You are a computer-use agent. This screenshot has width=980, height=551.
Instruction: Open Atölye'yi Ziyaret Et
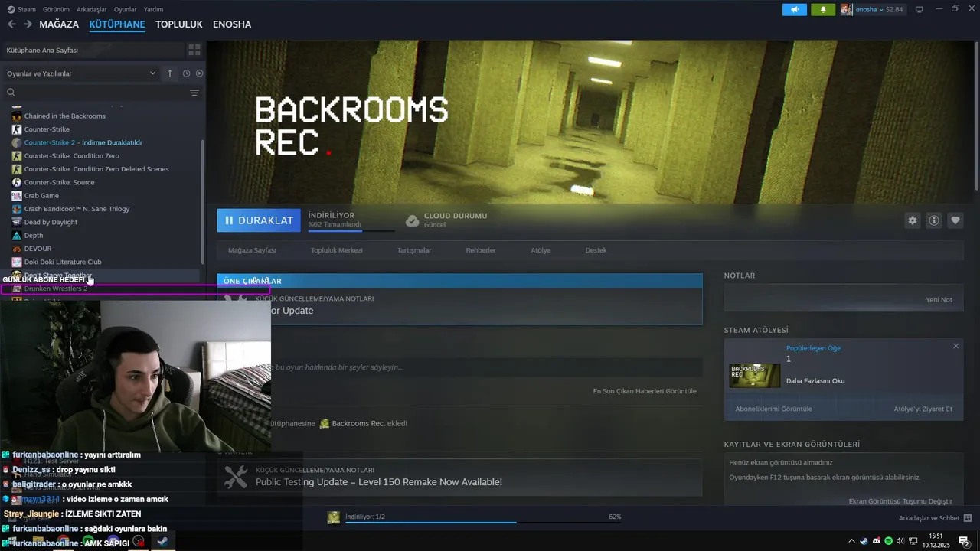923,409
